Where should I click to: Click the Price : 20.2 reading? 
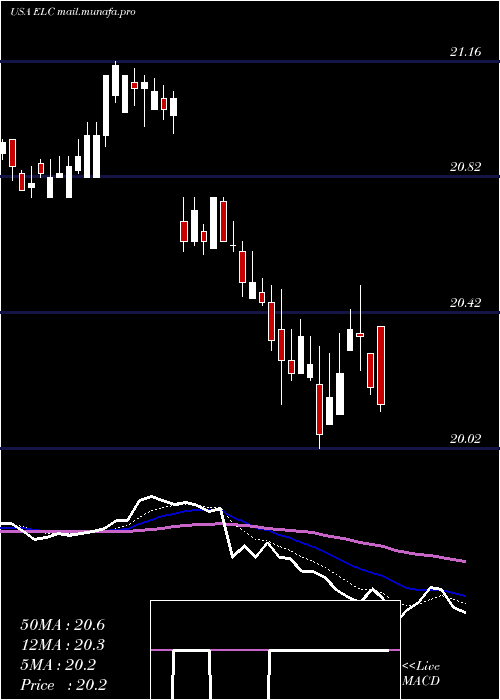(63, 685)
